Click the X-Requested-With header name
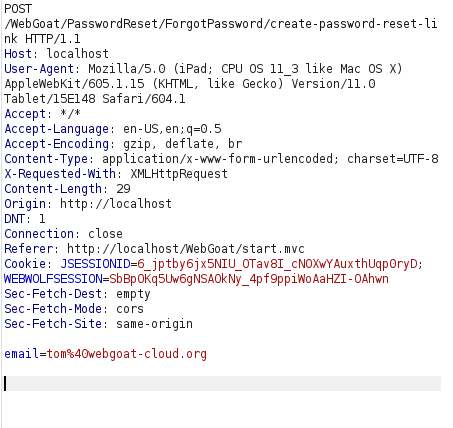This screenshot has height=428, width=453. pos(60,174)
